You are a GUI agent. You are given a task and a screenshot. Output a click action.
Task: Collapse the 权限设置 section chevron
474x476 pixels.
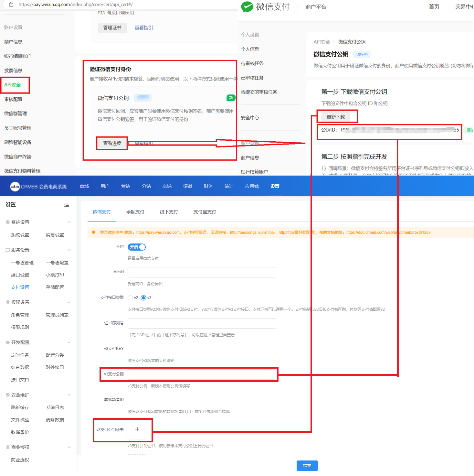click(x=69, y=302)
